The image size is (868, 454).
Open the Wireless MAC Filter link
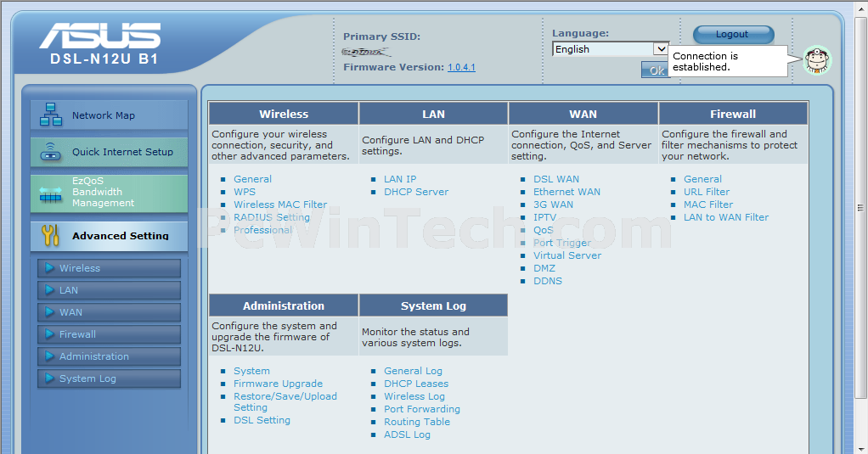280,204
